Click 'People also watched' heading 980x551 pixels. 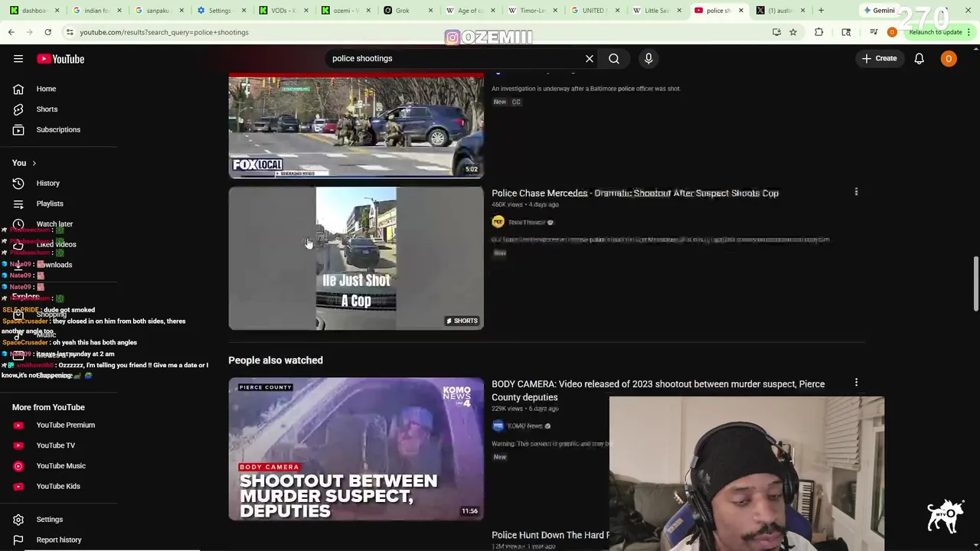pyautogui.click(x=276, y=360)
